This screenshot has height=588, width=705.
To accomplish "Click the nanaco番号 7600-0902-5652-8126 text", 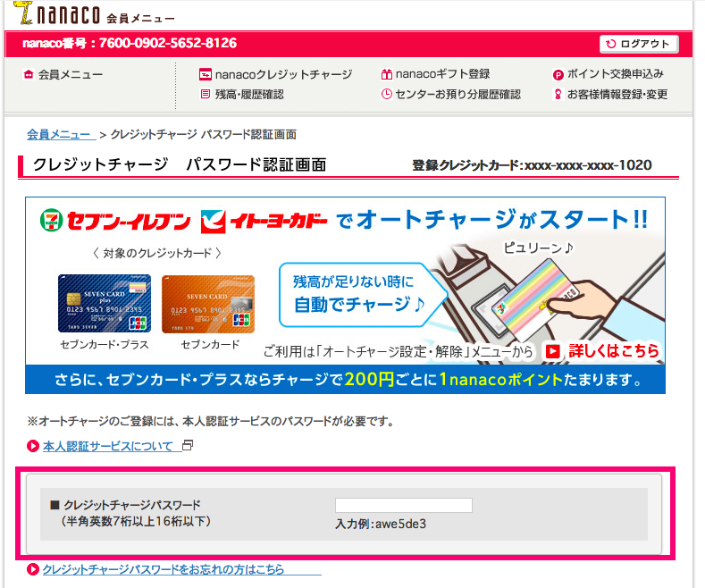I will pyautogui.click(x=130, y=43).
